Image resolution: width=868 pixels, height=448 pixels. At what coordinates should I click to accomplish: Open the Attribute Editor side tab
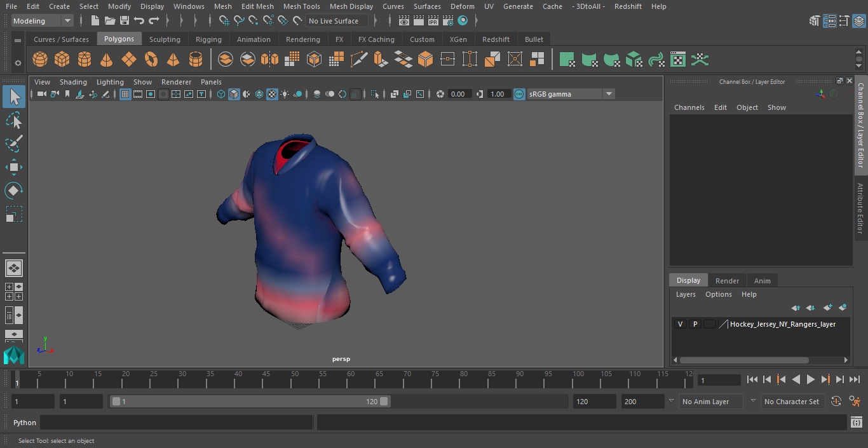[860, 208]
